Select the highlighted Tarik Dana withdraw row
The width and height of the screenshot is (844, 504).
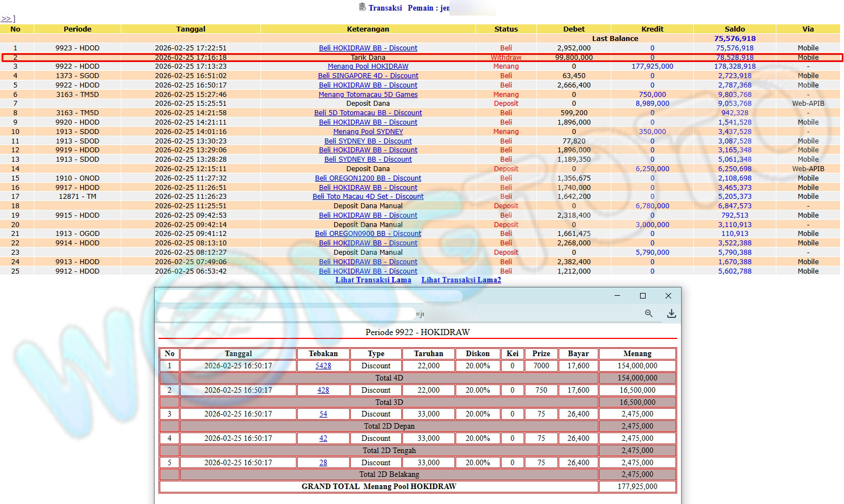pos(368,58)
